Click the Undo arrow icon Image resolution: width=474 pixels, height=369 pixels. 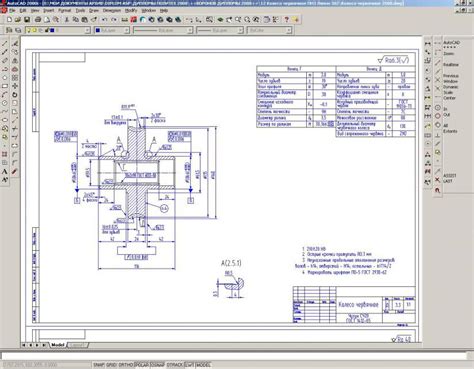click(x=105, y=20)
